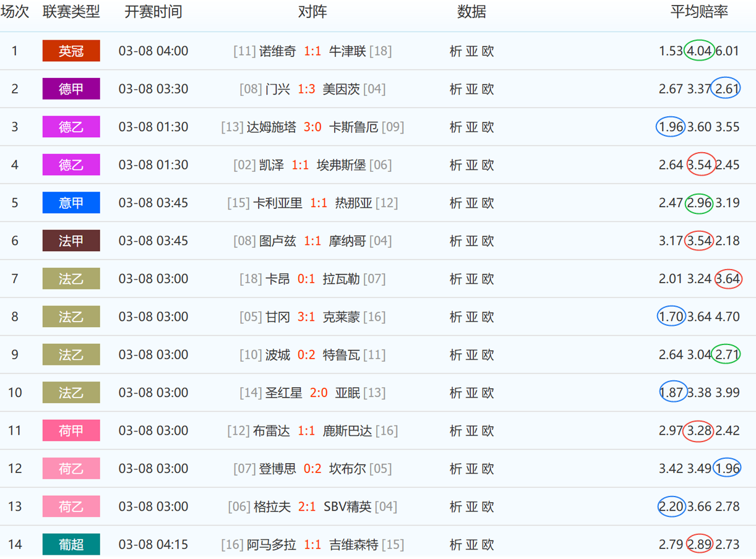Open team 美因茨 link
Viewport: 756px width, 559px height.
[x=341, y=89]
